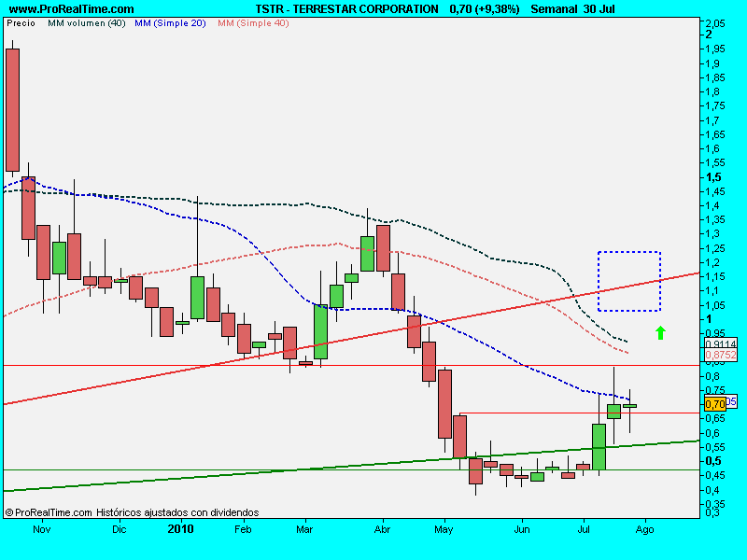Image resolution: width=747 pixels, height=560 pixels.
Task: Click the 1,1 price axis label
Action: (713, 290)
